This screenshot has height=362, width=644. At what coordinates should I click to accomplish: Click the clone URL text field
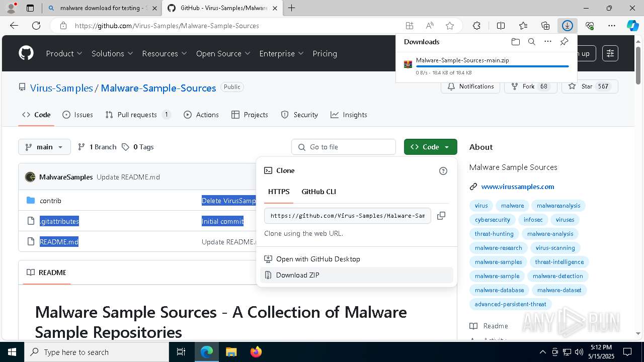(x=348, y=215)
